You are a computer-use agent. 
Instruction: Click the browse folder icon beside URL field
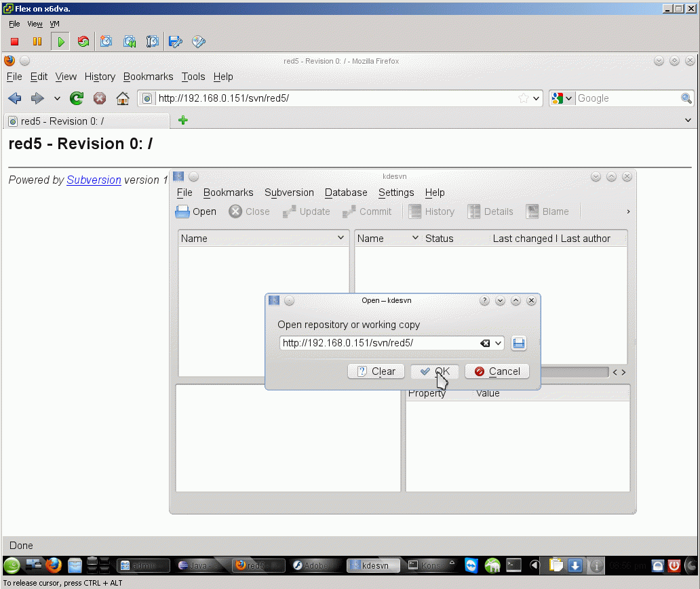[x=518, y=343]
